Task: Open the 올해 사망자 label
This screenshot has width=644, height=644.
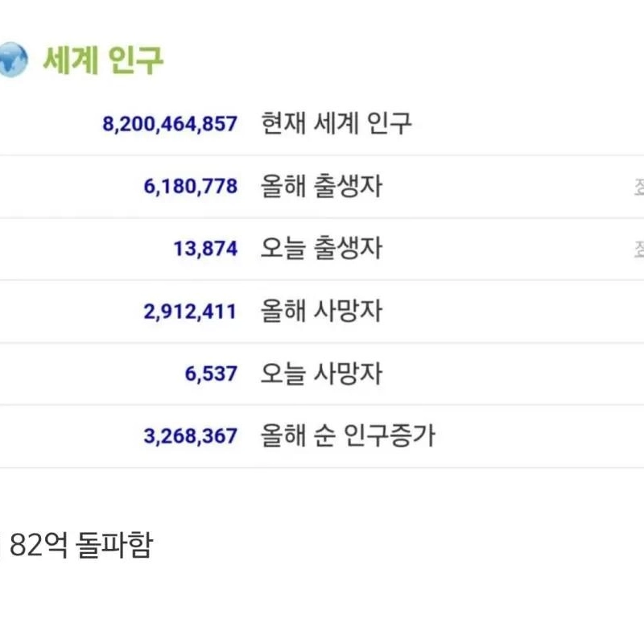Action: pyautogui.click(x=321, y=312)
